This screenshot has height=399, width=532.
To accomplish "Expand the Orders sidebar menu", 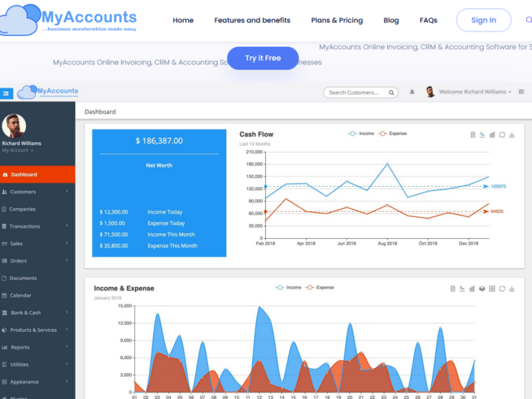I will point(37,261).
